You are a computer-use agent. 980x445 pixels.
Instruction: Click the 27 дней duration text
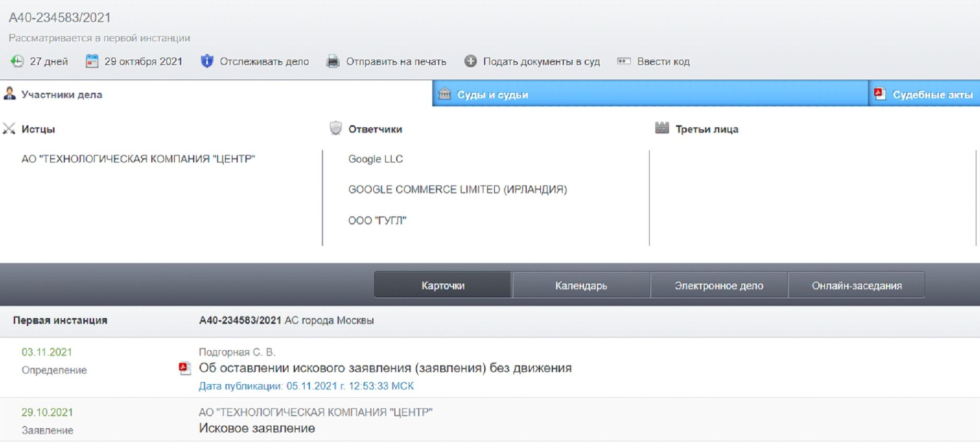point(49,62)
